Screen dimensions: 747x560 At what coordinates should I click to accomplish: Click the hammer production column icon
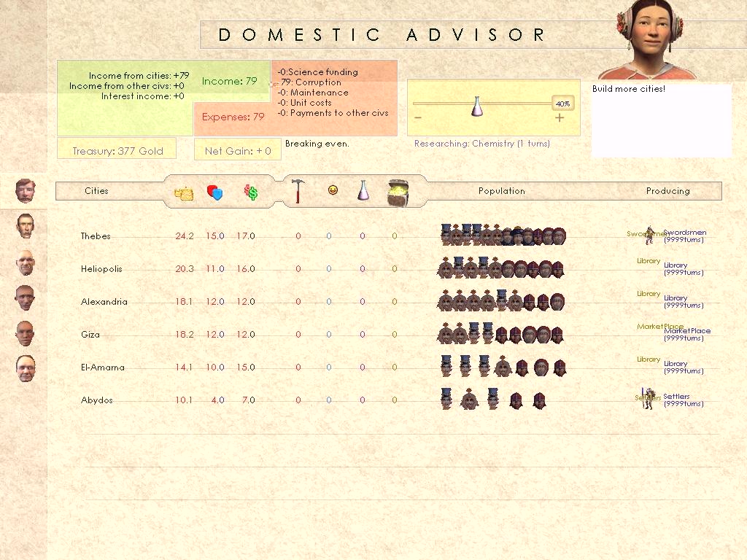pyautogui.click(x=298, y=191)
